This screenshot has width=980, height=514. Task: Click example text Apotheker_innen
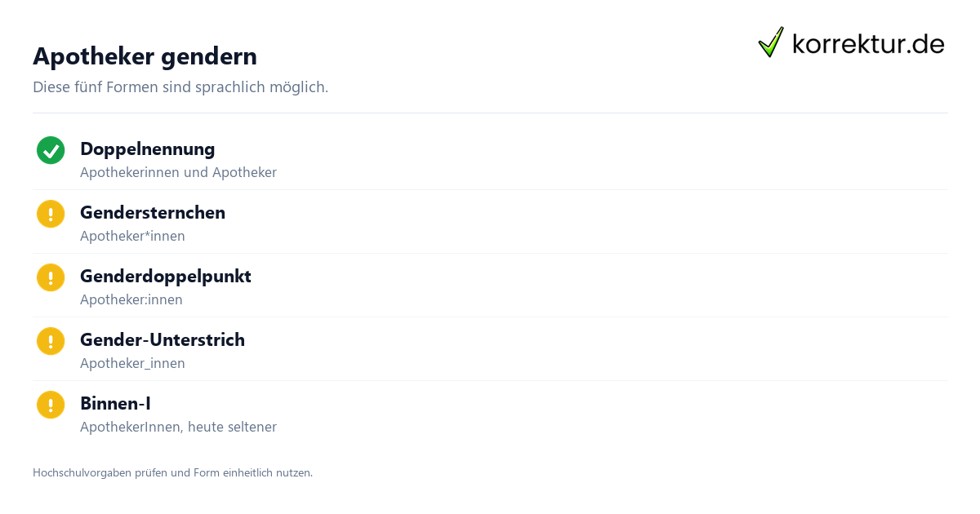coord(132,363)
